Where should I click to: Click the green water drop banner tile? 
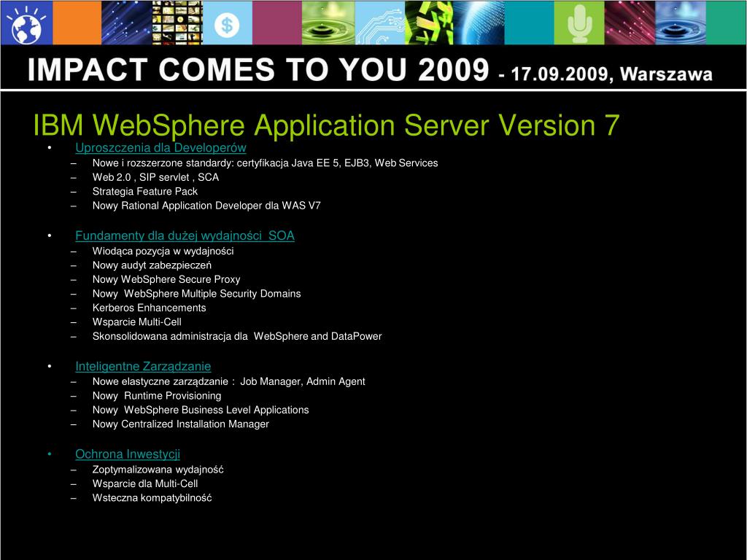pos(328,23)
